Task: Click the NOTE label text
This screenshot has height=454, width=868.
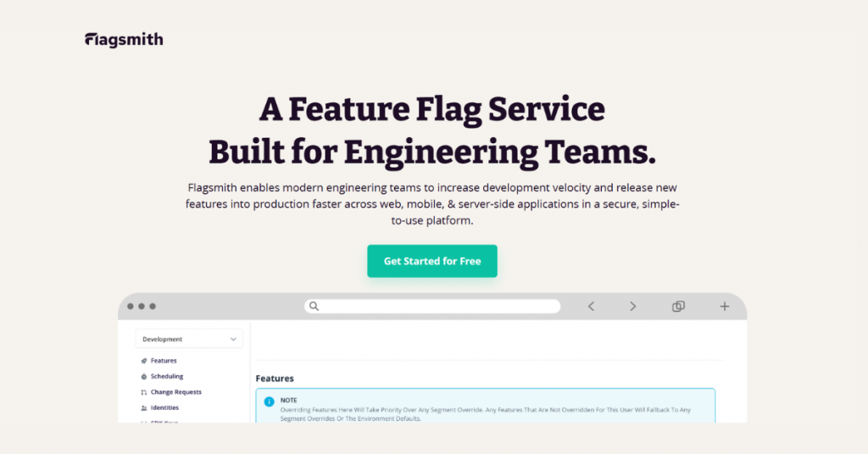Action: (x=288, y=401)
